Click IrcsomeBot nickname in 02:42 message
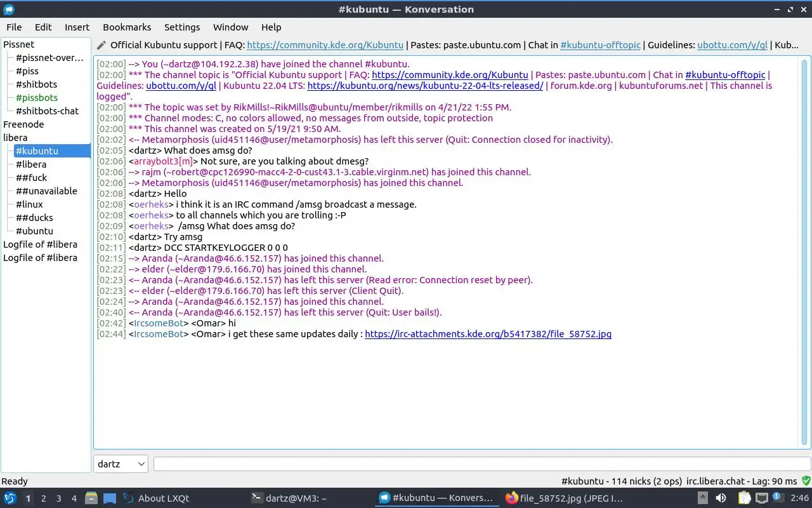Viewport: 812px width, 508px height. [x=159, y=323]
